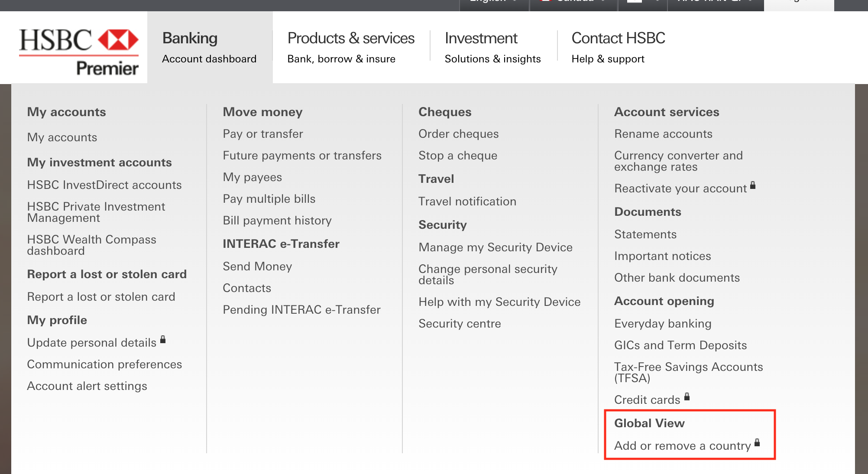Screen dimensions: 868x474
Task: View the Statements page
Action: pyautogui.click(x=645, y=234)
